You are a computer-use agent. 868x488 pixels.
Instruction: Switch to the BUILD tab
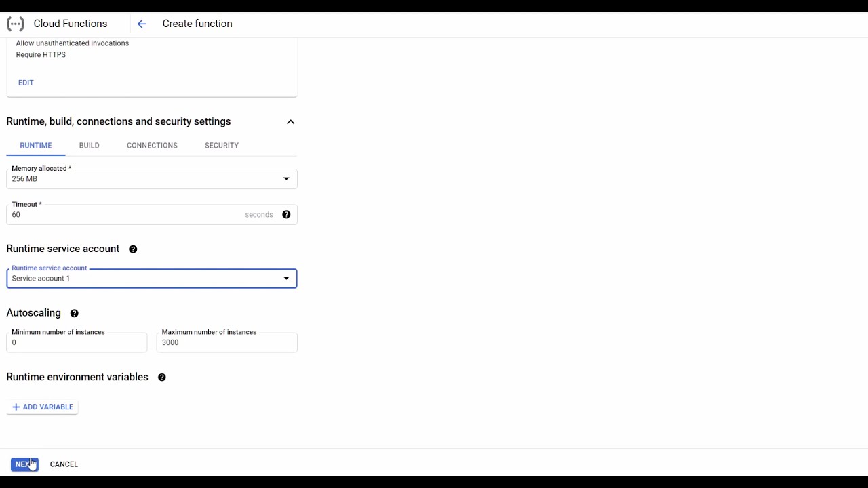click(x=90, y=146)
